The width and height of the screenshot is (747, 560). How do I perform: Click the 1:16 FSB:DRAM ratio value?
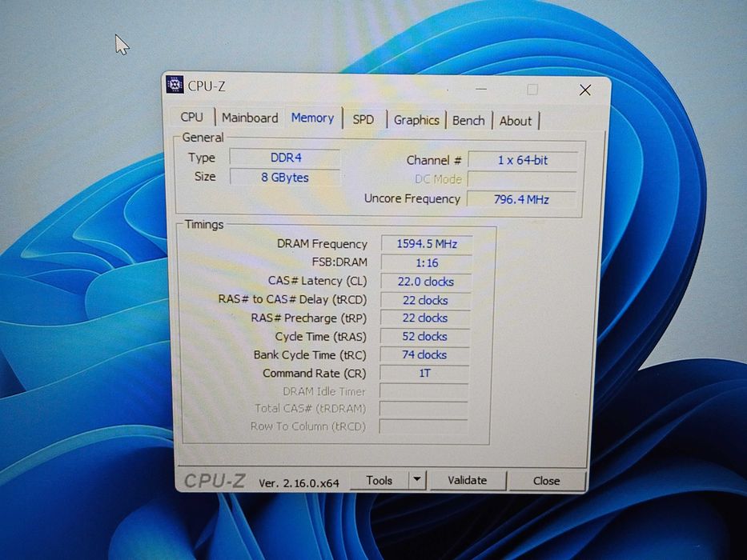click(x=427, y=263)
